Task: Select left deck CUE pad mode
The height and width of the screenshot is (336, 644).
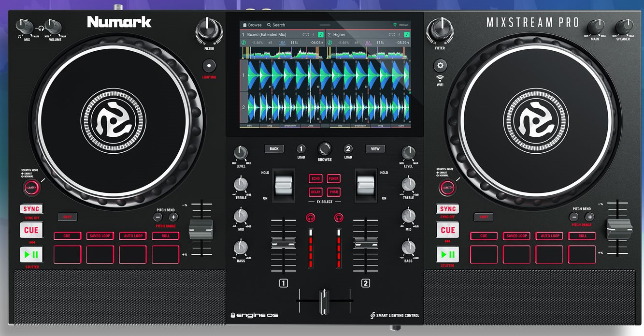Action: pyautogui.click(x=67, y=236)
